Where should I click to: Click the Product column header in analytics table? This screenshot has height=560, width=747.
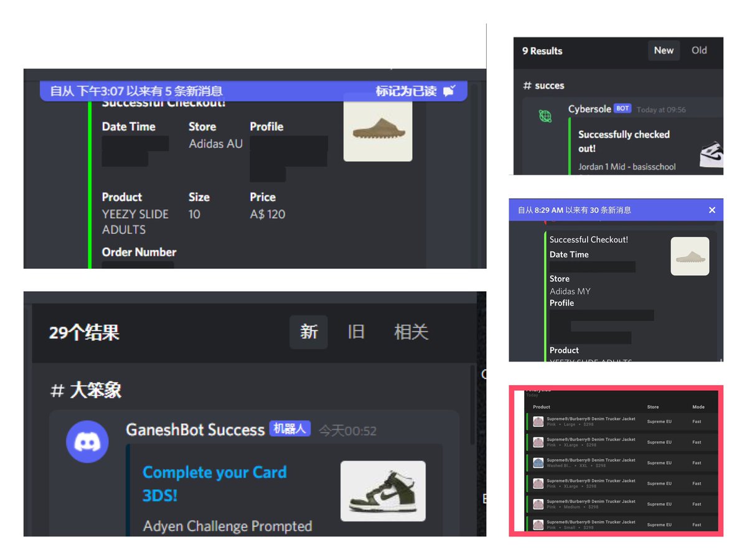tap(542, 407)
